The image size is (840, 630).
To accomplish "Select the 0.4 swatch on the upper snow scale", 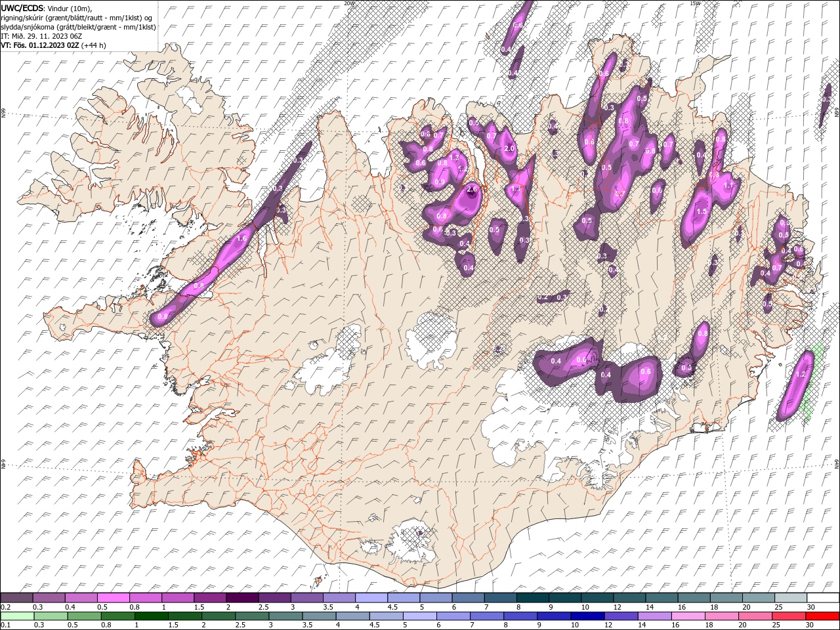I will [81, 597].
